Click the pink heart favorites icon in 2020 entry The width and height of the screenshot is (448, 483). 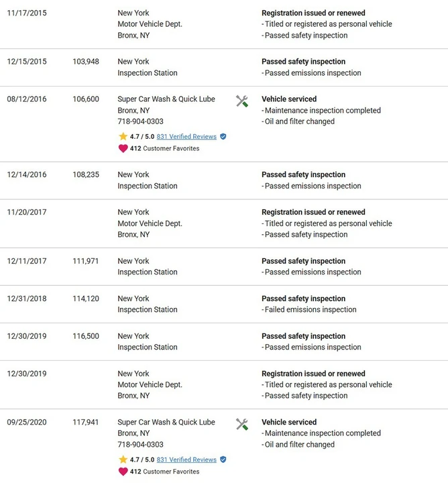[x=123, y=472]
